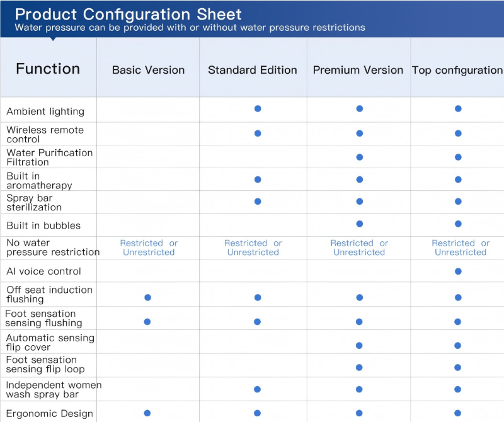This screenshot has height=422, width=504.
Task: Click Independent women wash dot under Standard Edition
Action: [258, 390]
